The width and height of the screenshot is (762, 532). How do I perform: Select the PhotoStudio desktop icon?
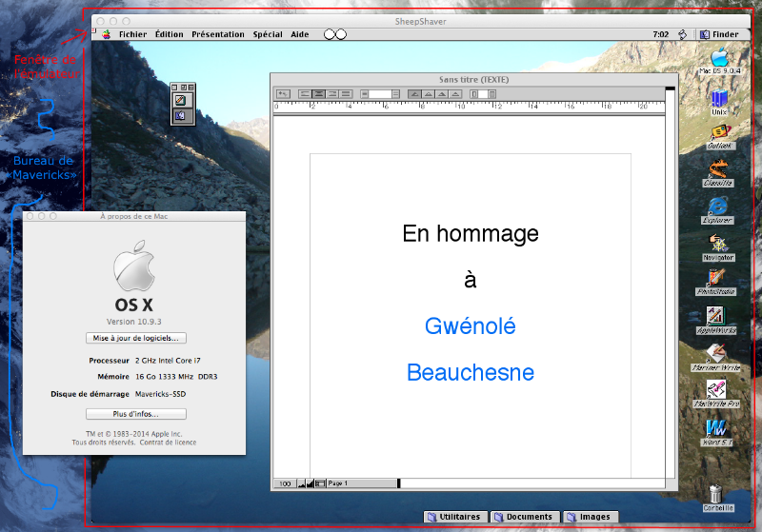(x=716, y=283)
